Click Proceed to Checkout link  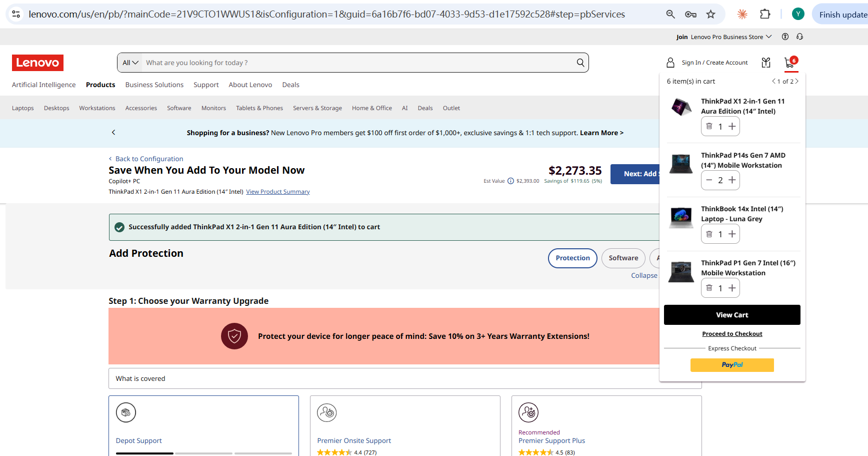732,334
